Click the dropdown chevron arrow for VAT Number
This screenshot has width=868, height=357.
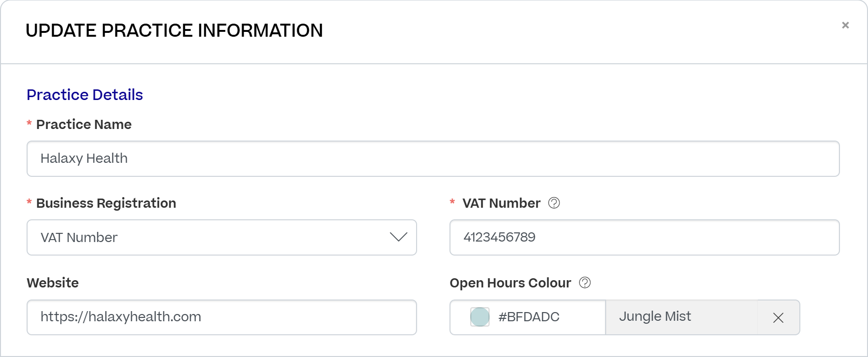coord(399,237)
